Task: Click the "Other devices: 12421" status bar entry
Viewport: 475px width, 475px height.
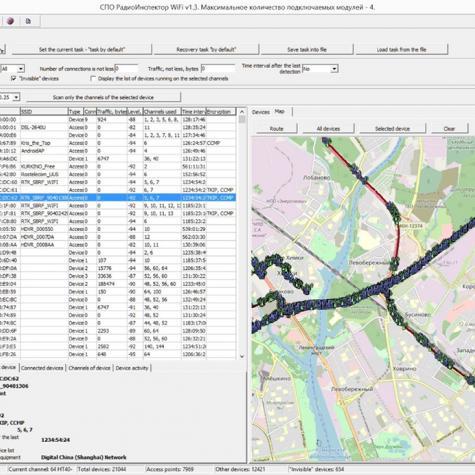Action: click(240, 469)
